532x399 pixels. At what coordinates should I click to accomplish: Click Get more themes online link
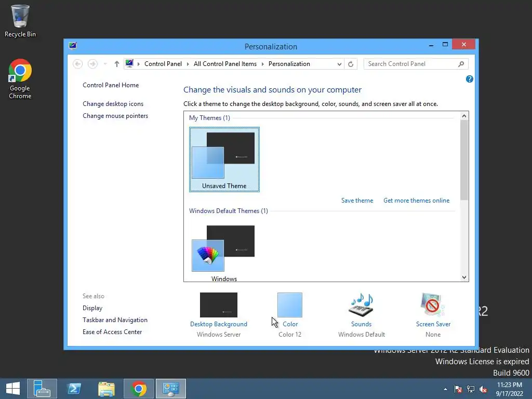(416, 201)
